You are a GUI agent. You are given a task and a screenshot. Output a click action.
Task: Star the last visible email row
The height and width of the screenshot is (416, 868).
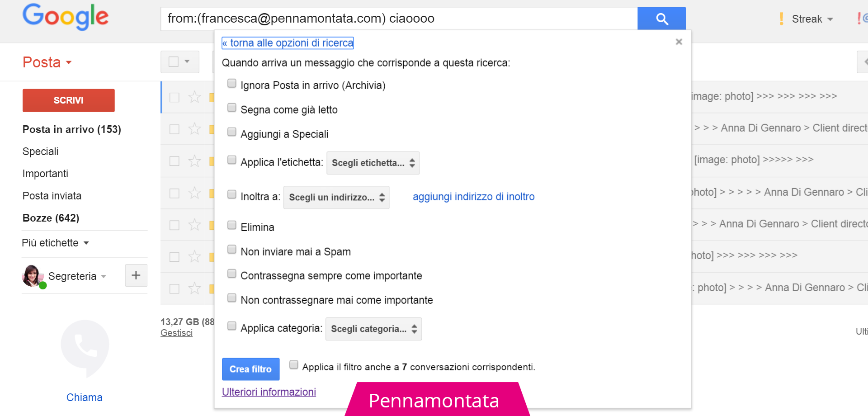pyautogui.click(x=194, y=288)
